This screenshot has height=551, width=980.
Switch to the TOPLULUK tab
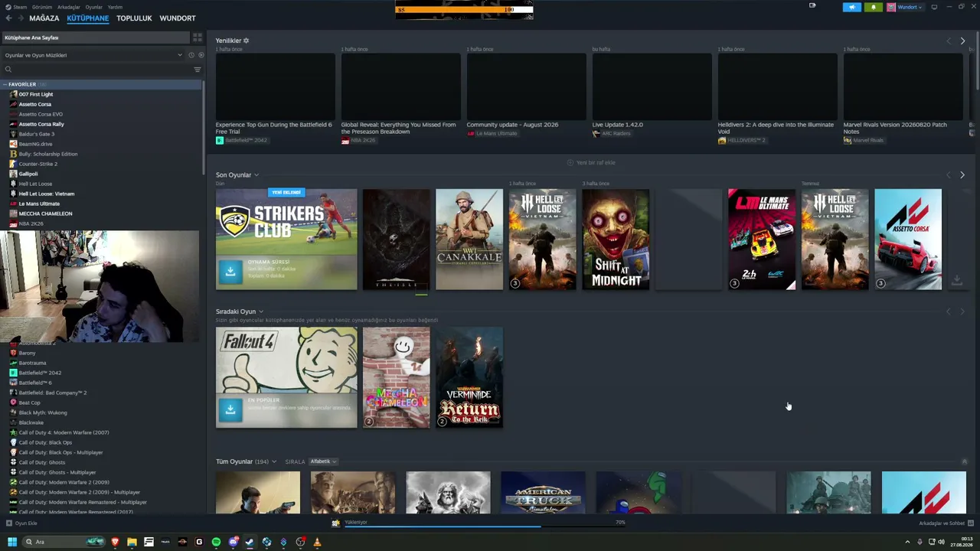pos(134,18)
